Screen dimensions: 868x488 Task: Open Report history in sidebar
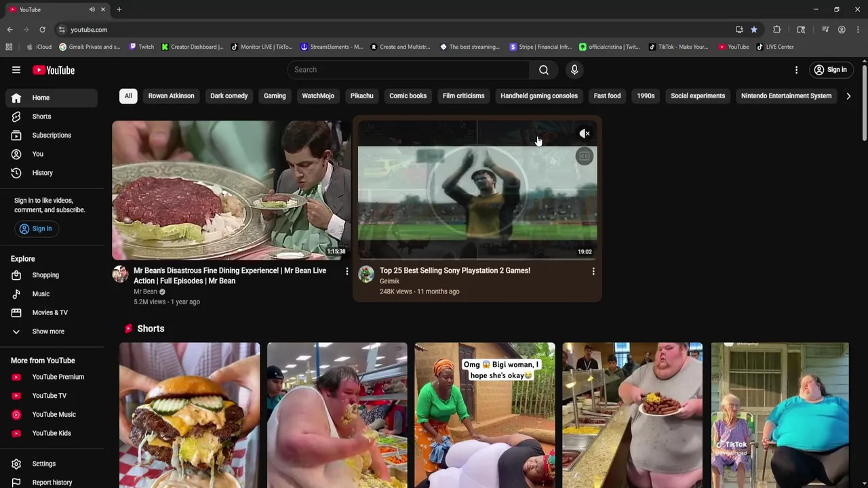tap(52, 483)
